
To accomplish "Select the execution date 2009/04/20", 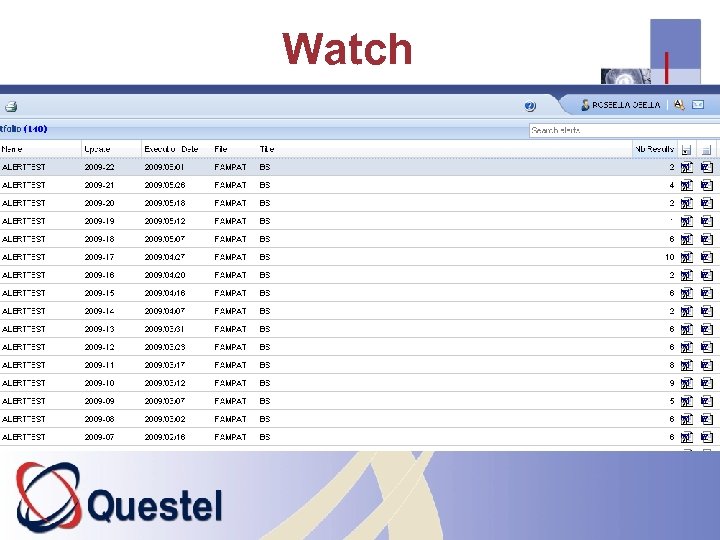I will click(x=165, y=275).
